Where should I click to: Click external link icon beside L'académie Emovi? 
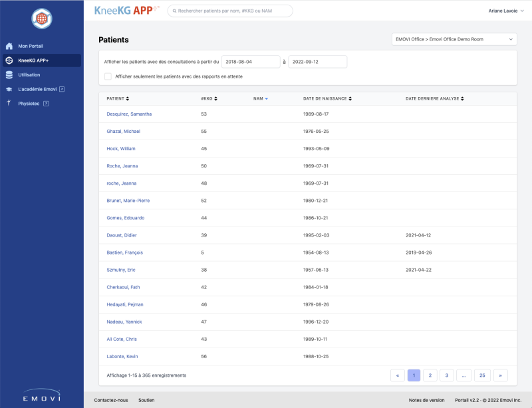[x=62, y=89]
